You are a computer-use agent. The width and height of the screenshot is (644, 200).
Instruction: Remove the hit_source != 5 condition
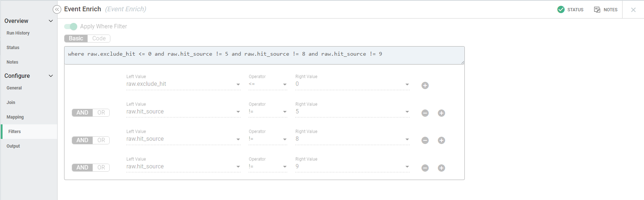point(425,113)
